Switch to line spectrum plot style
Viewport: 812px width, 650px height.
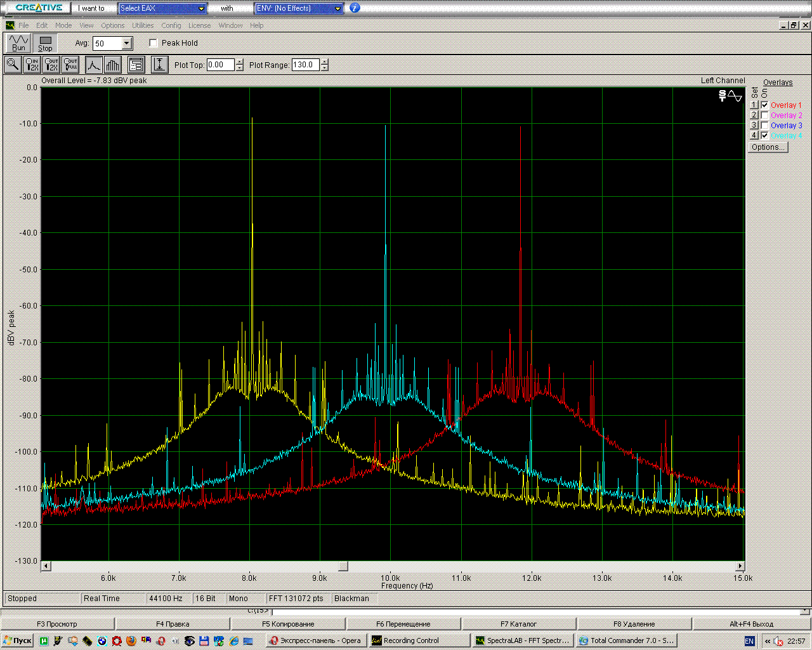94,65
